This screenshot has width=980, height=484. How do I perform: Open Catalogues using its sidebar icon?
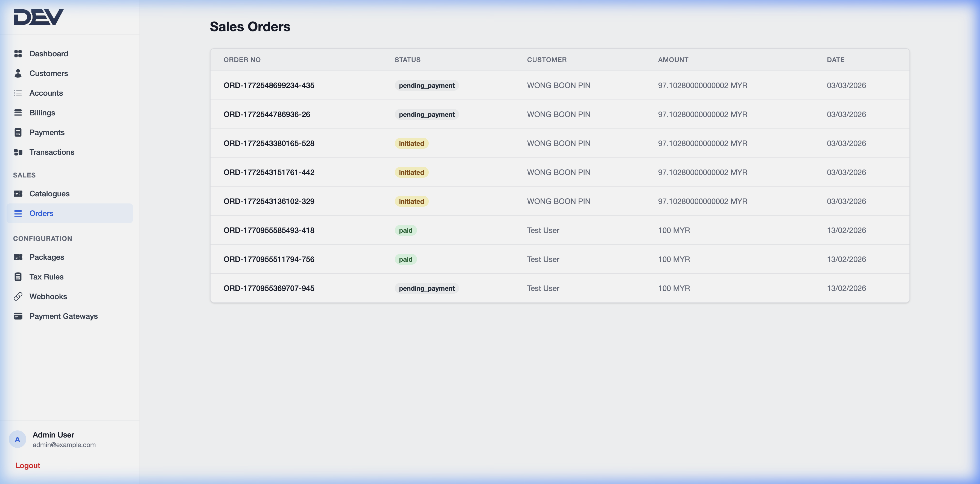coord(18,194)
